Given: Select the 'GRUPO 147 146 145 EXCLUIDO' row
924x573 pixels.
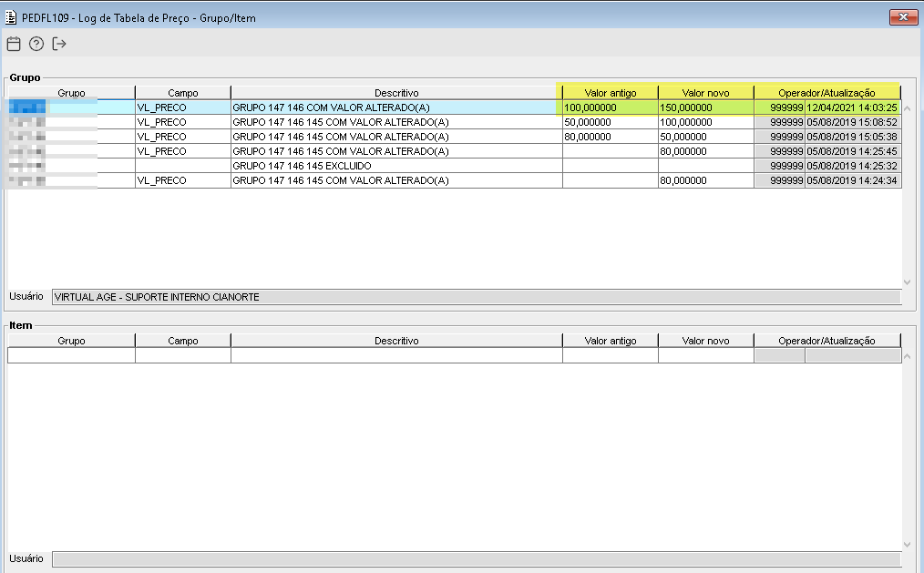Looking at the screenshot, I should pos(455,166).
